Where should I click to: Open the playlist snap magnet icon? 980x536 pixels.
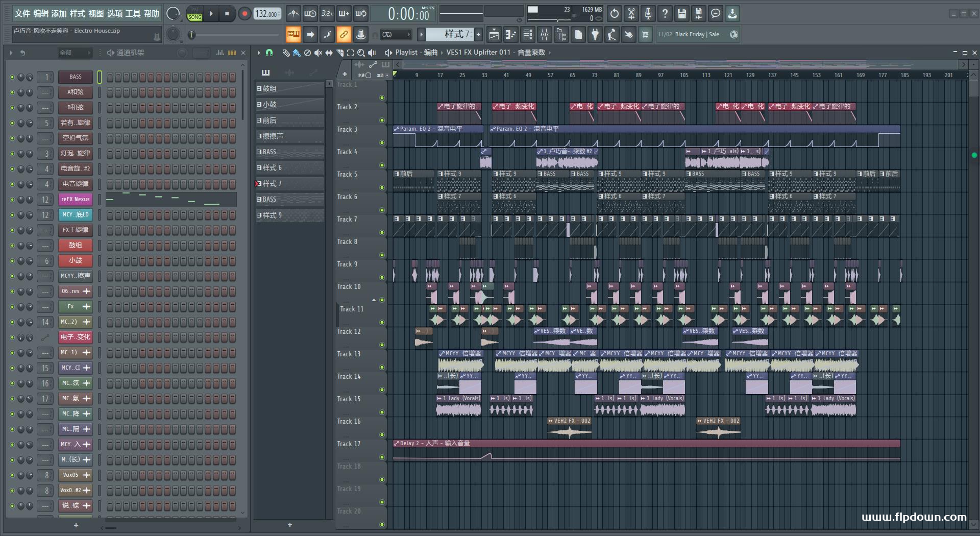click(269, 53)
